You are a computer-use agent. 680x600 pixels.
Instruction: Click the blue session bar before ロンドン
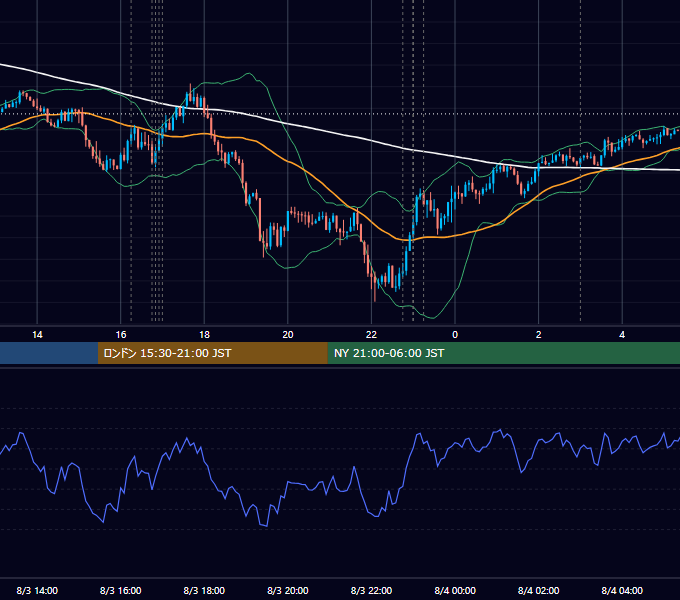pyautogui.click(x=49, y=353)
